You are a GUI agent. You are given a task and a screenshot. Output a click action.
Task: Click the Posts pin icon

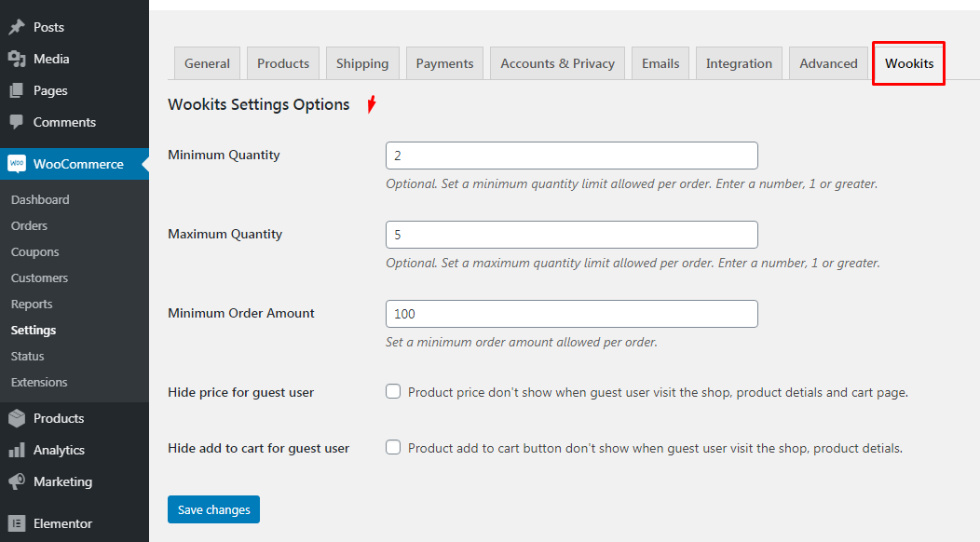[x=17, y=27]
